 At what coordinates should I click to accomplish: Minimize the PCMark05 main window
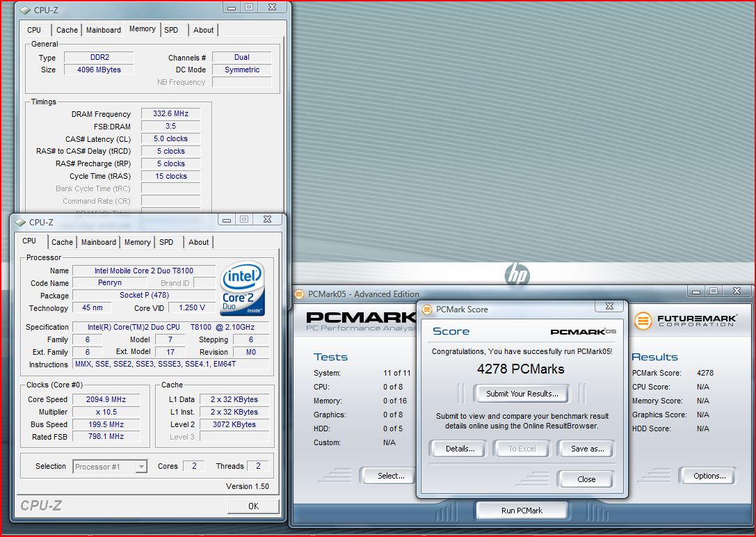click(x=695, y=291)
